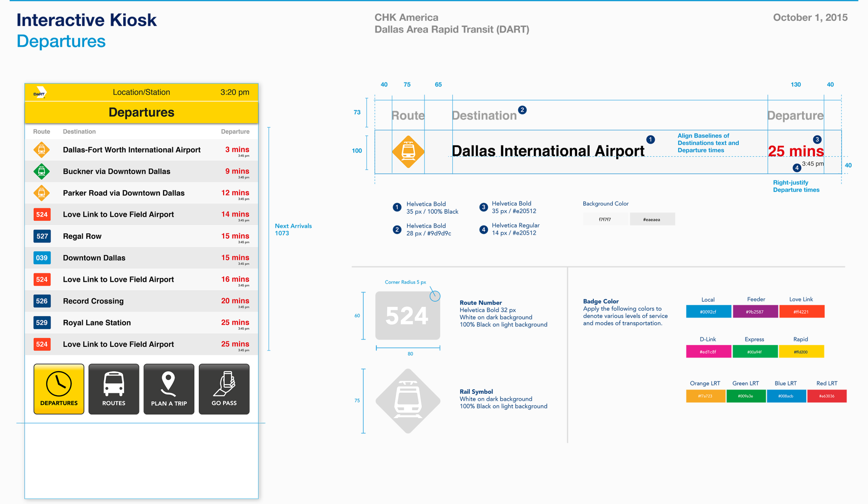The image size is (868, 504).
Task: Click the DART logo in the kiosk header
Action: coord(40,92)
